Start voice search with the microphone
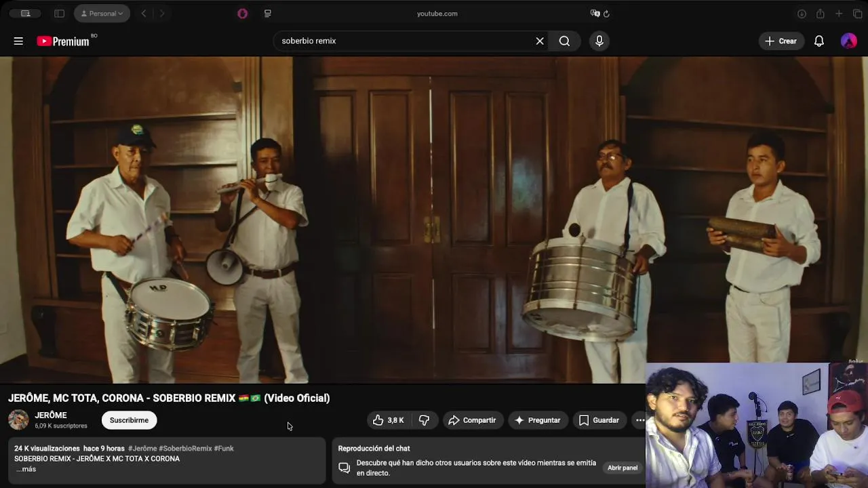This screenshot has height=488, width=868. coord(599,41)
